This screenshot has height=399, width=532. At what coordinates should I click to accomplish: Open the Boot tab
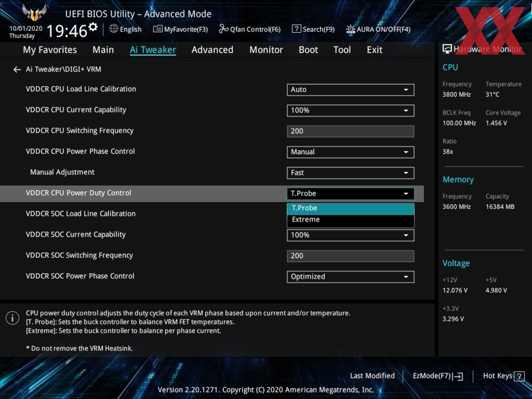point(308,50)
